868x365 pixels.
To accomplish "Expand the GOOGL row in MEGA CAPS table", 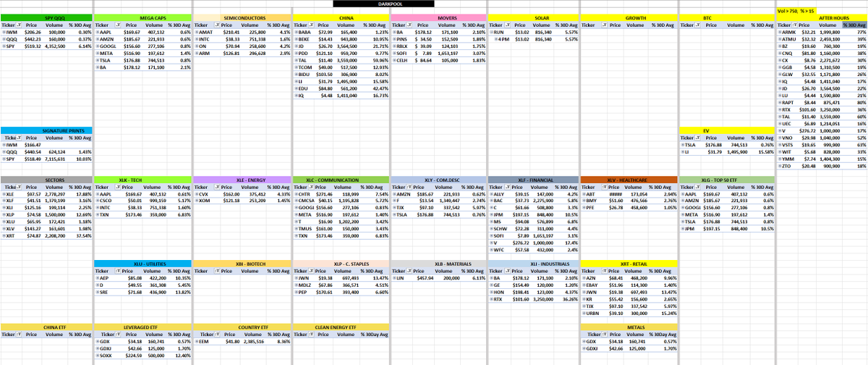I will click(98, 46).
